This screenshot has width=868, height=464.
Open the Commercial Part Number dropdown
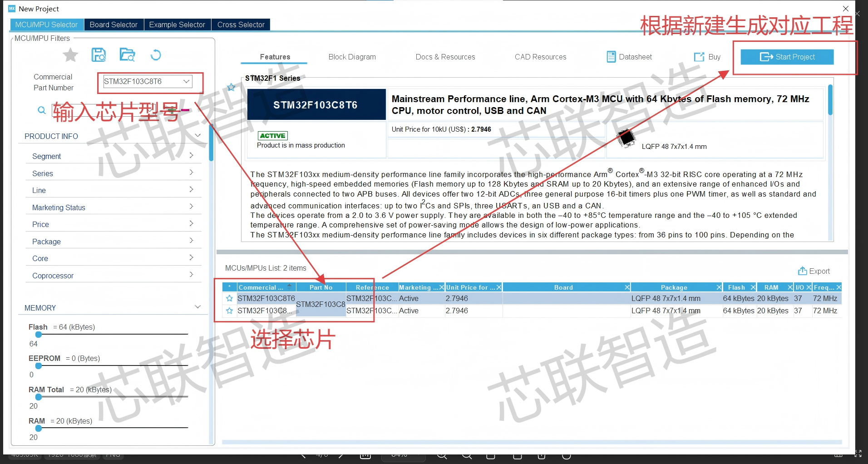186,81
